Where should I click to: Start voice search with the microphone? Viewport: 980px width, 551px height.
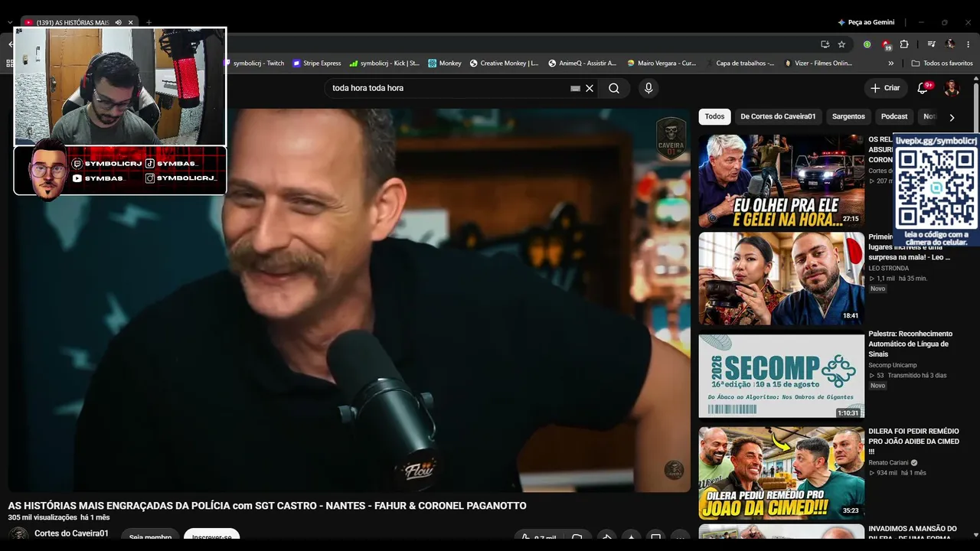tap(648, 88)
